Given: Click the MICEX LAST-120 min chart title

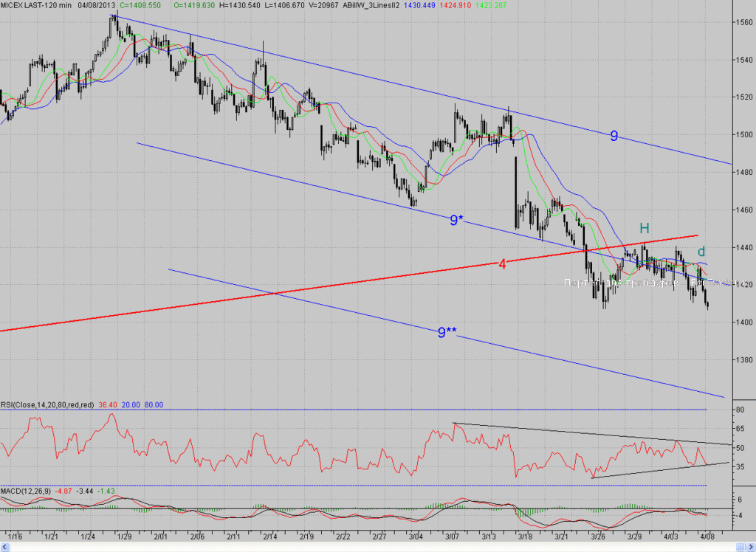Looking at the screenshot, I should (x=36, y=5).
